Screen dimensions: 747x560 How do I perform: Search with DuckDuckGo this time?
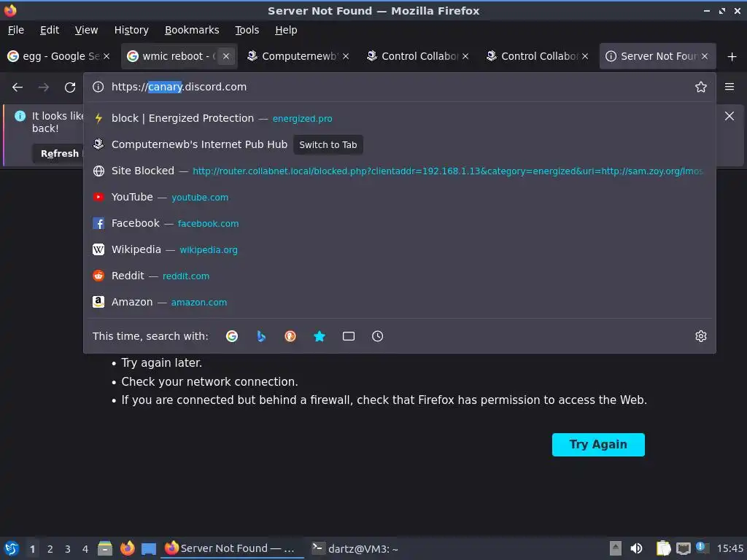[x=290, y=336]
